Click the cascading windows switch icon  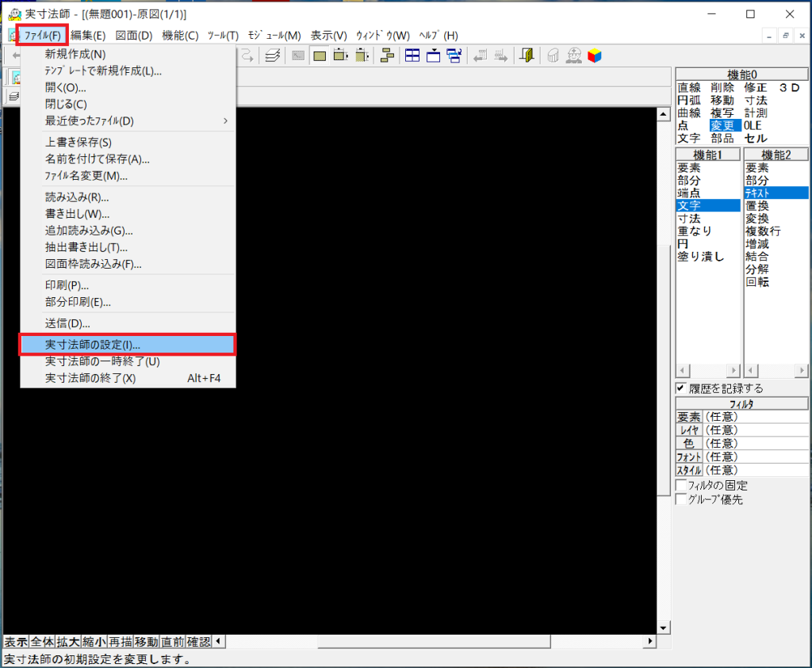tap(454, 55)
